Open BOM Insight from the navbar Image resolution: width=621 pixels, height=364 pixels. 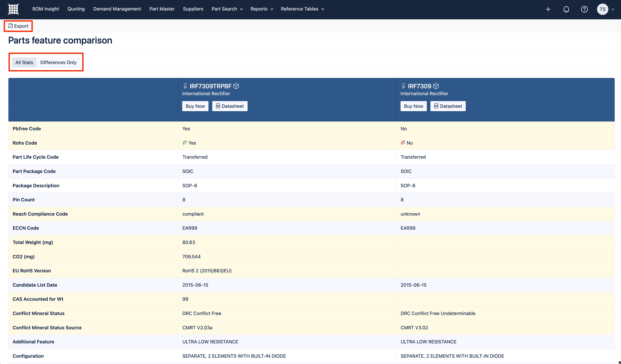coord(46,9)
